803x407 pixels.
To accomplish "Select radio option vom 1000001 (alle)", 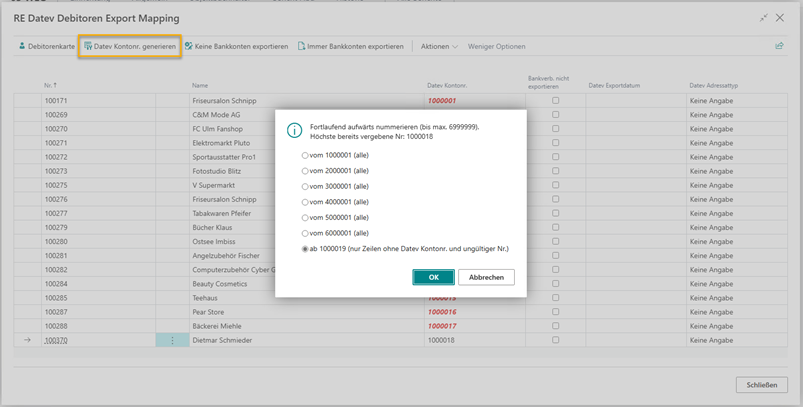I will pos(305,157).
